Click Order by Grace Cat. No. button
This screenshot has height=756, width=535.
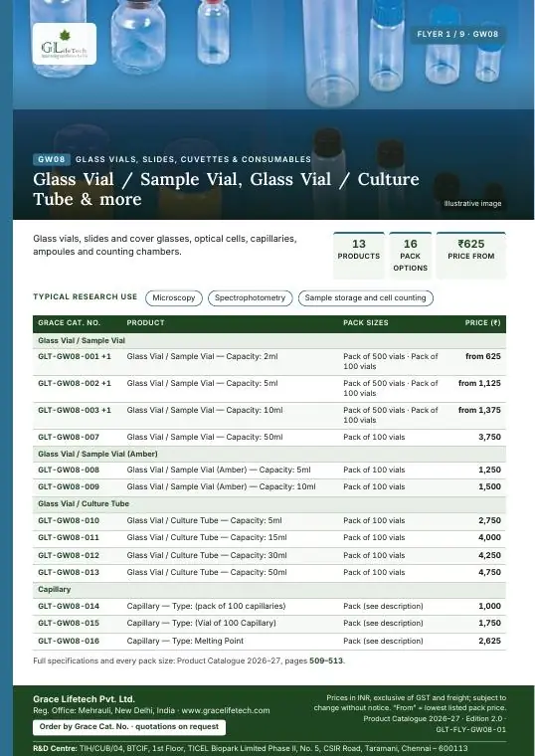click(x=129, y=726)
